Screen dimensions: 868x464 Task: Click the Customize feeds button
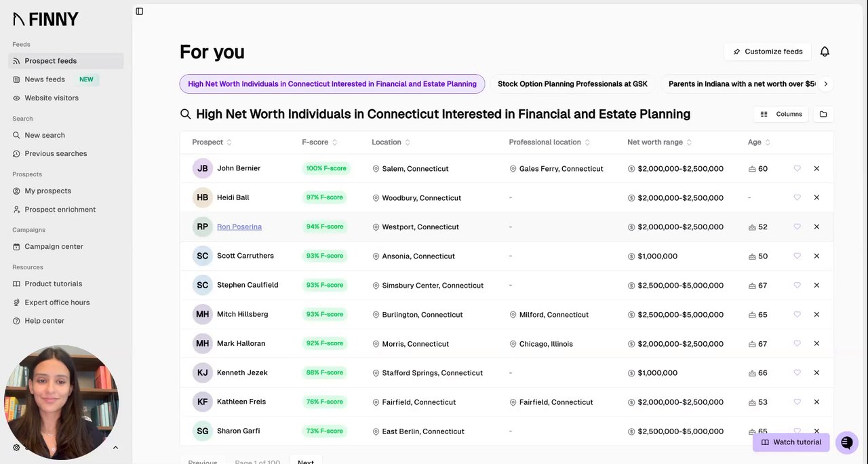pos(768,52)
